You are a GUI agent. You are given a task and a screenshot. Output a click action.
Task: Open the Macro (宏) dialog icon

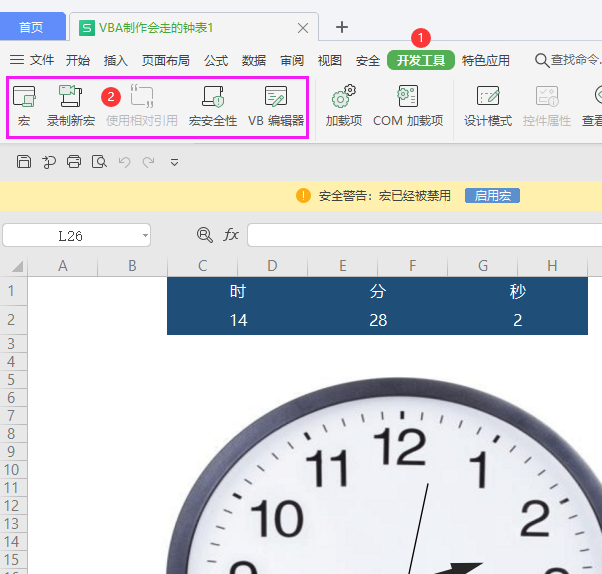pyautogui.click(x=24, y=106)
